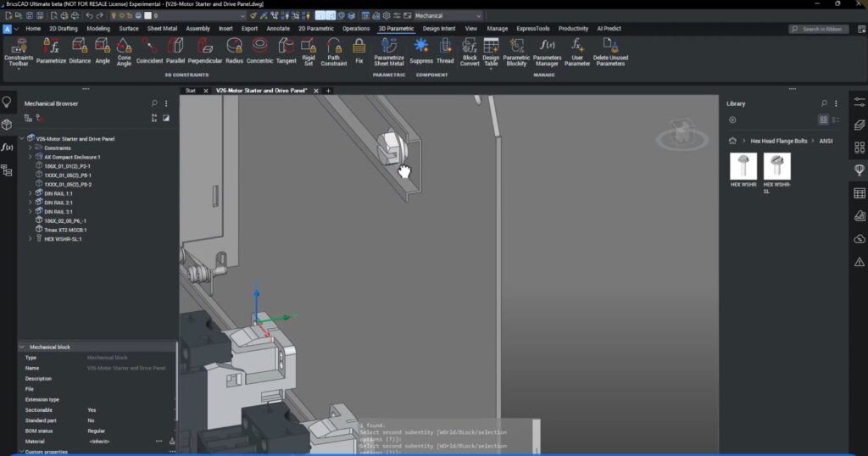Switch Library to grid view
Screen dimensions: 868x456
824,120
